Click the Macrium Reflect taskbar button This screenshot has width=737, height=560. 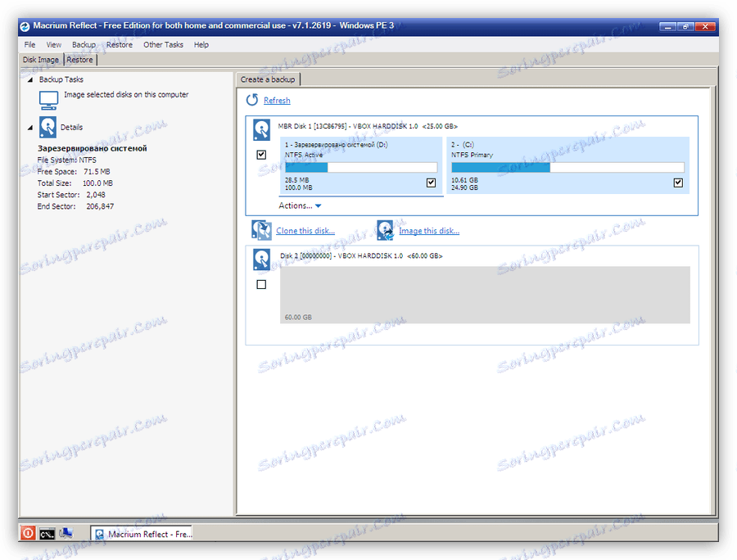tap(141, 534)
